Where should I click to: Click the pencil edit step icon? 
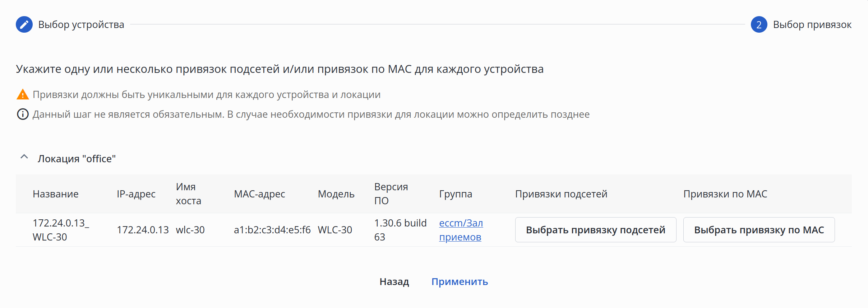pyautogui.click(x=24, y=24)
